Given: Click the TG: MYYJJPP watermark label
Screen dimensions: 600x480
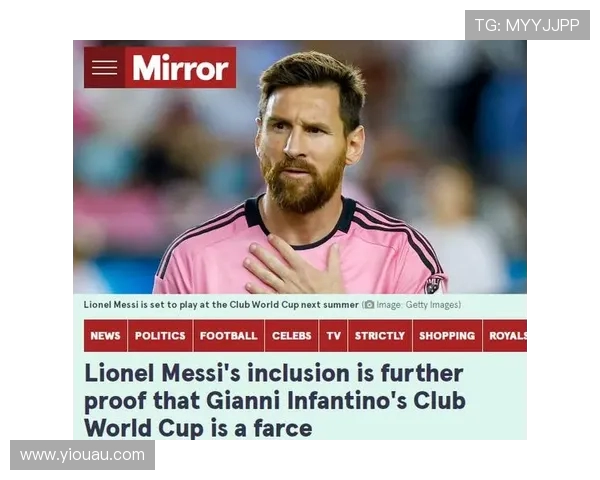Looking at the screenshot, I should 527,25.
